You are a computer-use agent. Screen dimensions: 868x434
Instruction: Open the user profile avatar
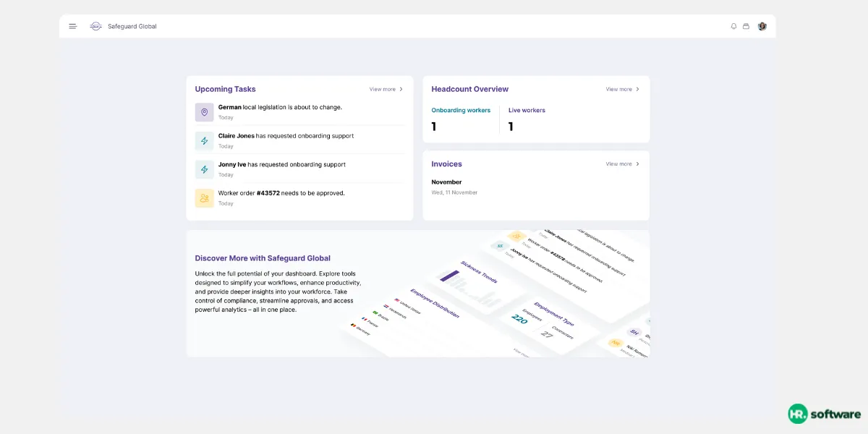coord(762,26)
